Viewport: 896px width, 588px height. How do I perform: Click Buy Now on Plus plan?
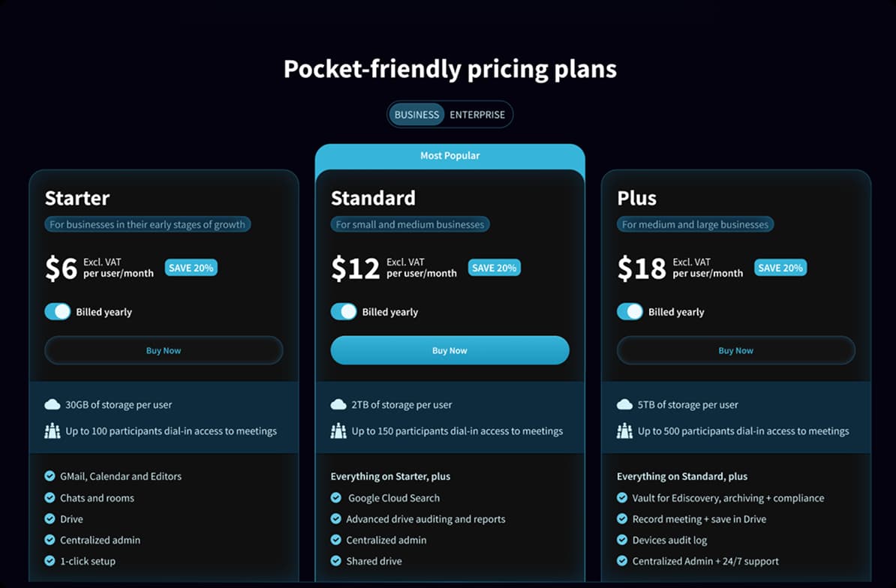(735, 349)
